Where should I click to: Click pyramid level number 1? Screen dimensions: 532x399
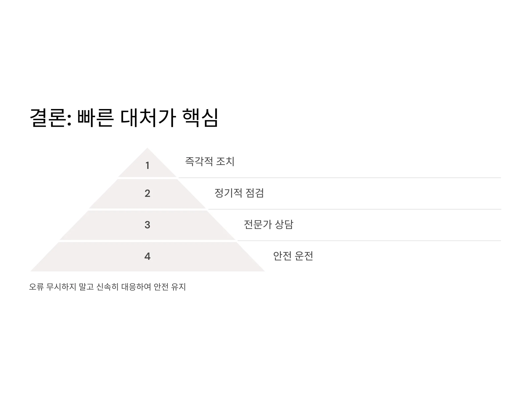pyautogui.click(x=147, y=165)
